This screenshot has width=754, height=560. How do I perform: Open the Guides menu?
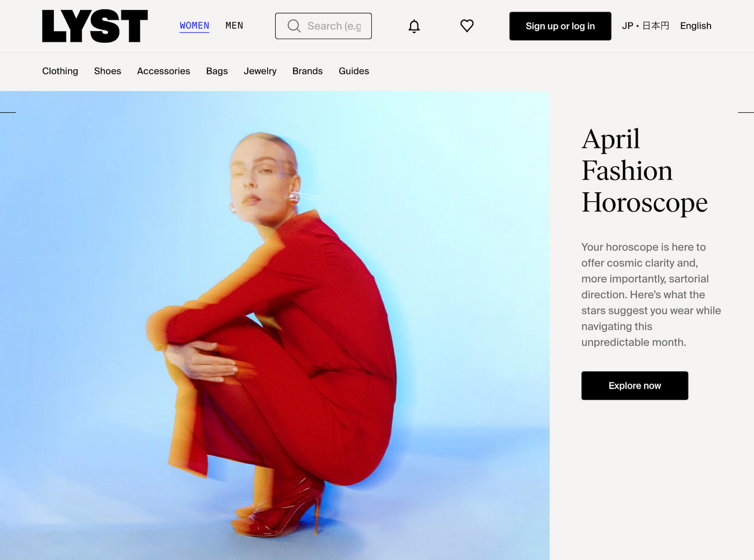coord(353,71)
